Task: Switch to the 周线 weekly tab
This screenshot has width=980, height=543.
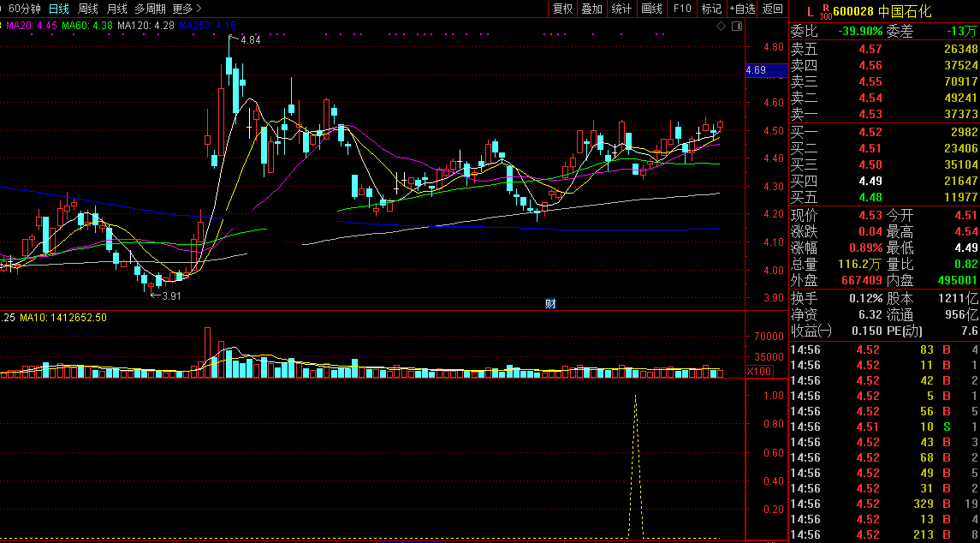Action: tap(88, 9)
